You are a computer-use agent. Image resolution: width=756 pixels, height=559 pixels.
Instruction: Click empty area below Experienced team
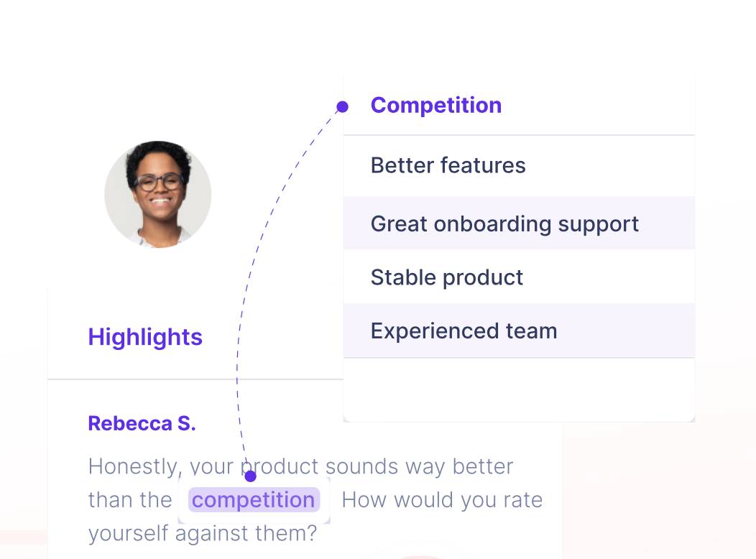click(519, 389)
